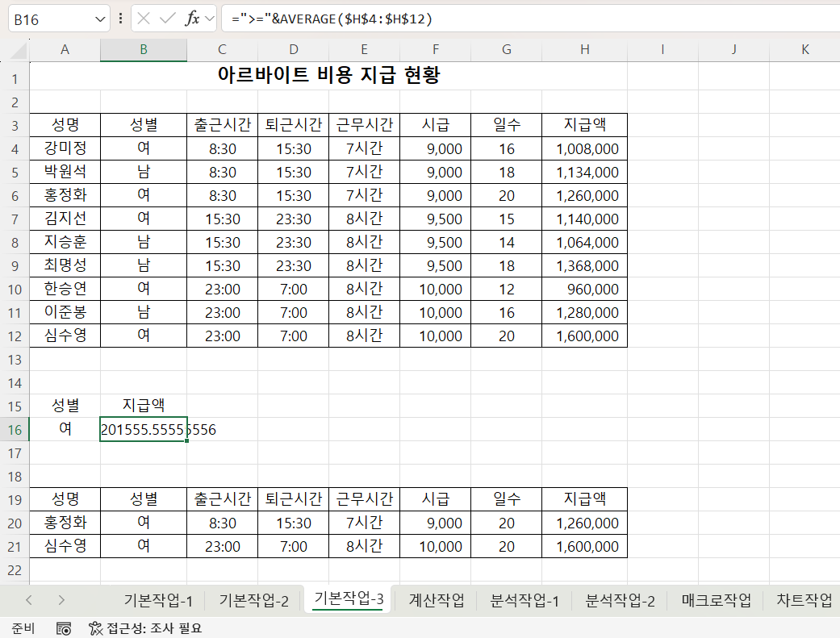Click the 960,000 payment cell

(584, 289)
